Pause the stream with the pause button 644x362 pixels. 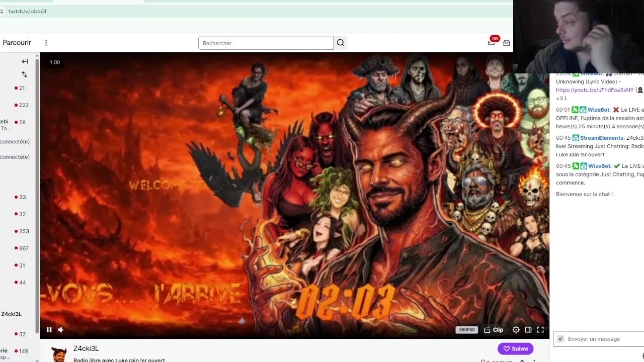pos(49,330)
